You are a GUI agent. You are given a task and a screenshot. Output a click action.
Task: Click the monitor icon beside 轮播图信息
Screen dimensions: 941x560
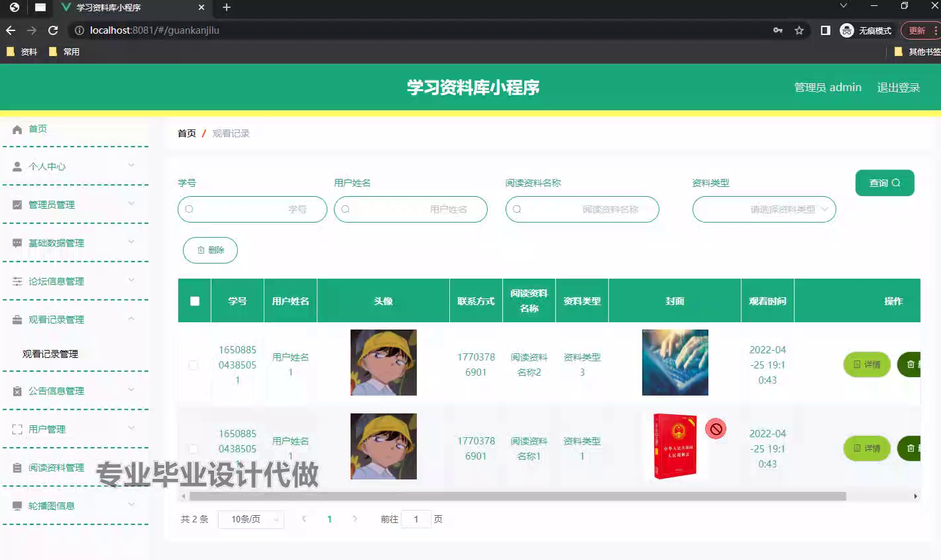[18, 506]
